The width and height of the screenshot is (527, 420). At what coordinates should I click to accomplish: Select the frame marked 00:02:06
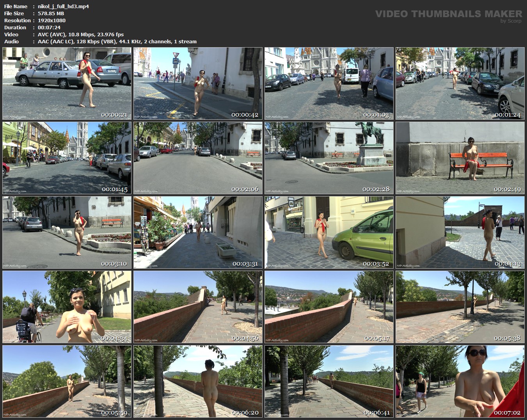pos(198,158)
